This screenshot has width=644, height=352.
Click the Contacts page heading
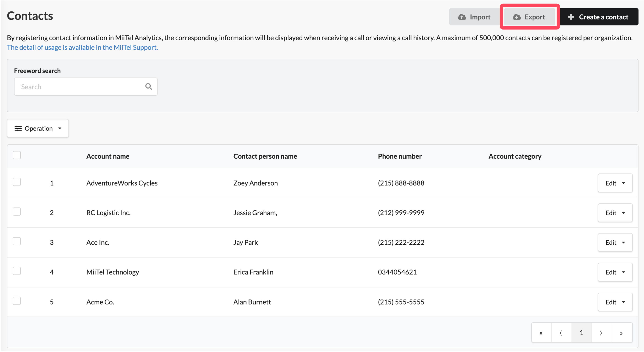point(30,16)
